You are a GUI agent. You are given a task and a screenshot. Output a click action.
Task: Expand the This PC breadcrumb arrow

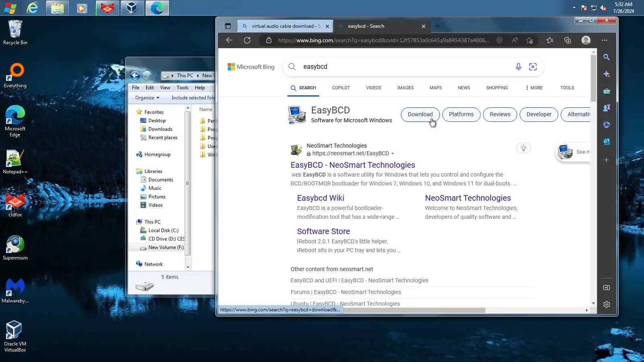click(x=198, y=76)
